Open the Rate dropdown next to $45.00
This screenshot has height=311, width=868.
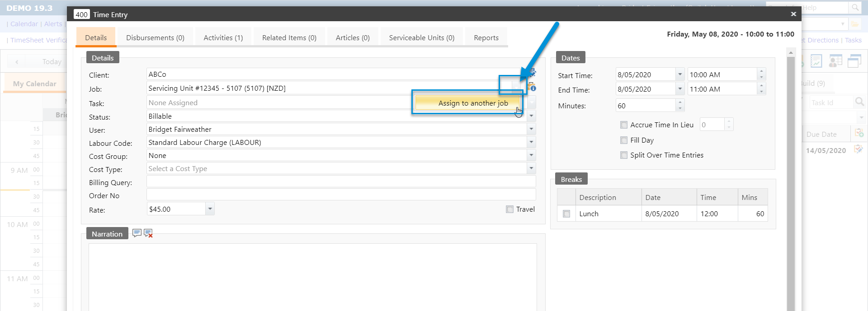click(210, 209)
